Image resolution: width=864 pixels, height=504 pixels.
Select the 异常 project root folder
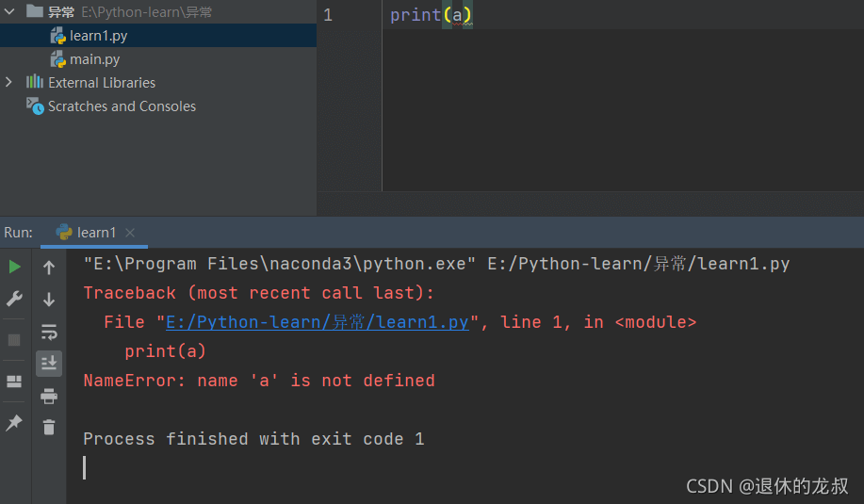tap(61, 11)
